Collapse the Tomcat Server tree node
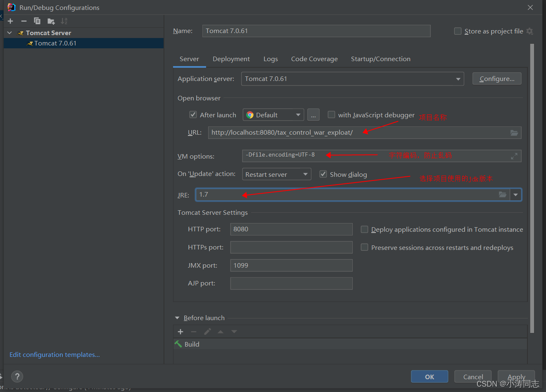 (9, 33)
